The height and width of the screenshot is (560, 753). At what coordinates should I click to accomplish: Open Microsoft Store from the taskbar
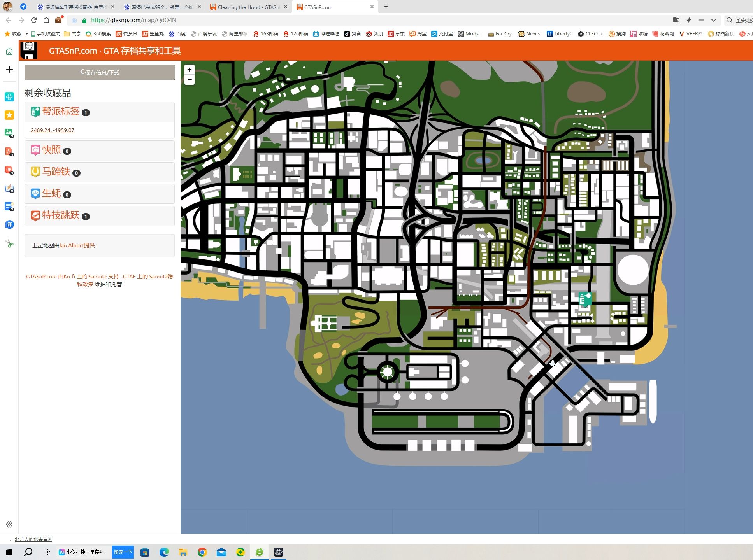tap(145, 552)
